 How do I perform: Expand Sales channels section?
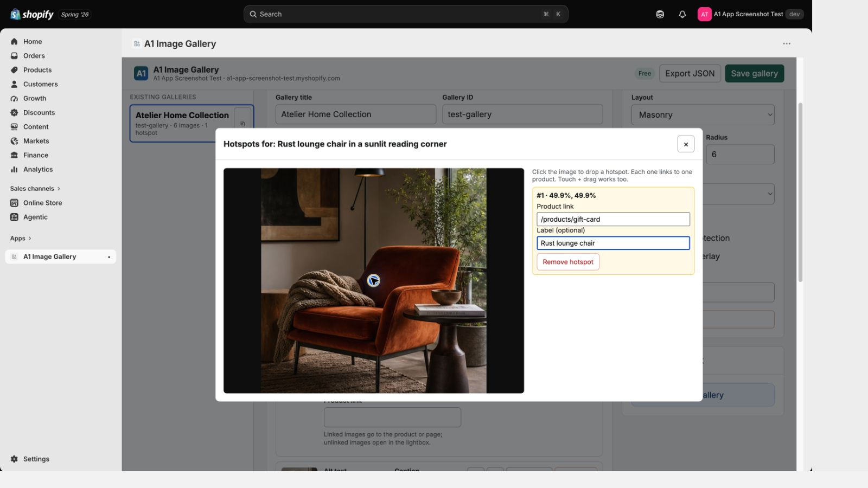point(35,189)
